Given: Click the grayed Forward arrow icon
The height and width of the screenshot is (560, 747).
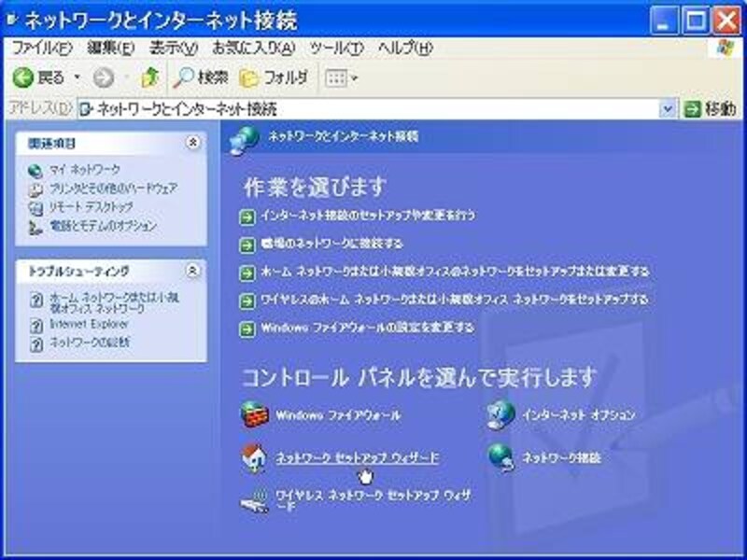Looking at the screenshot, I should point(103,77).
